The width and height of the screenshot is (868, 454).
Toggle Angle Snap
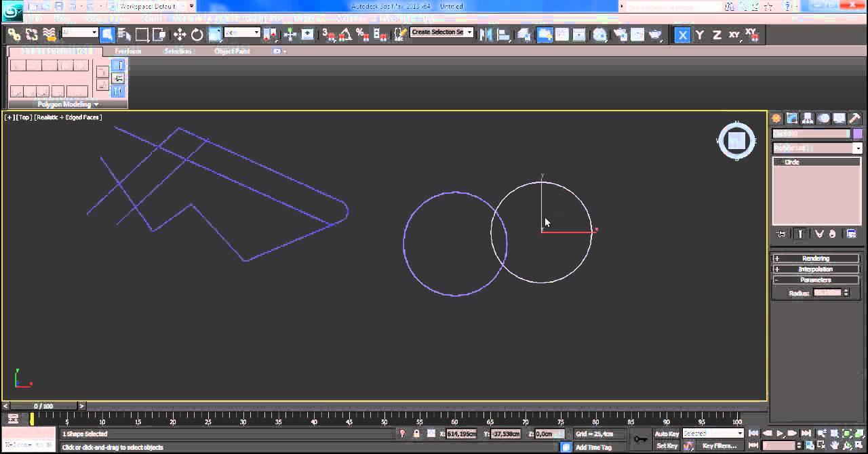(x=346, y=35)
